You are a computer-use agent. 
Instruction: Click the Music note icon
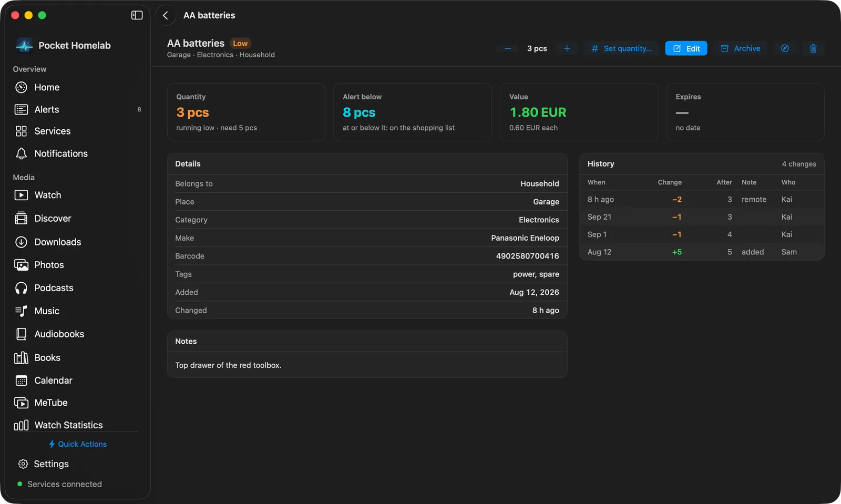point(21,311)
